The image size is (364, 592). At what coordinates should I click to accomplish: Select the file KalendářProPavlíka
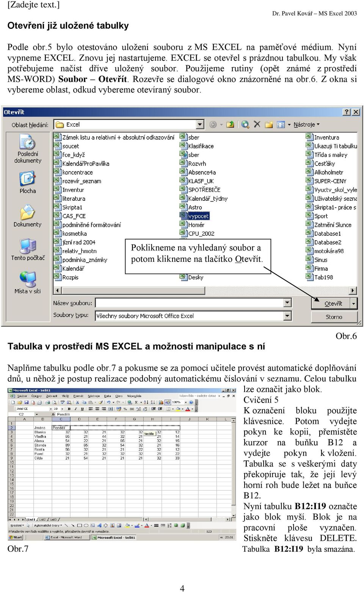pos(86,164)
